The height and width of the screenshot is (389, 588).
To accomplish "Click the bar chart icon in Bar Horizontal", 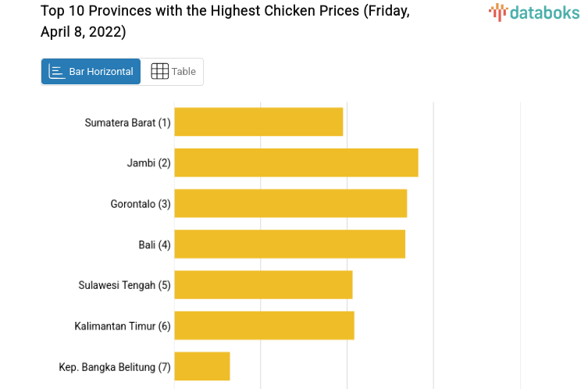I will coord(57,72).
